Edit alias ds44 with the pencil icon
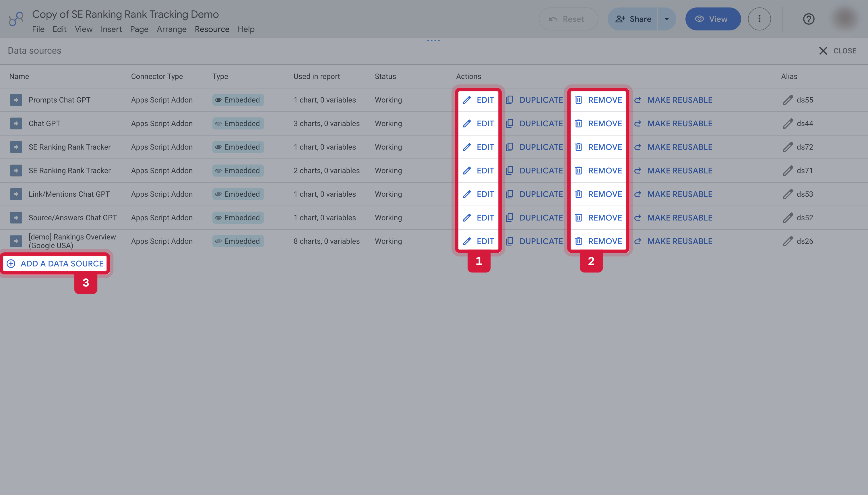This screenshot has width=868, height=495. tap(788, 123)
